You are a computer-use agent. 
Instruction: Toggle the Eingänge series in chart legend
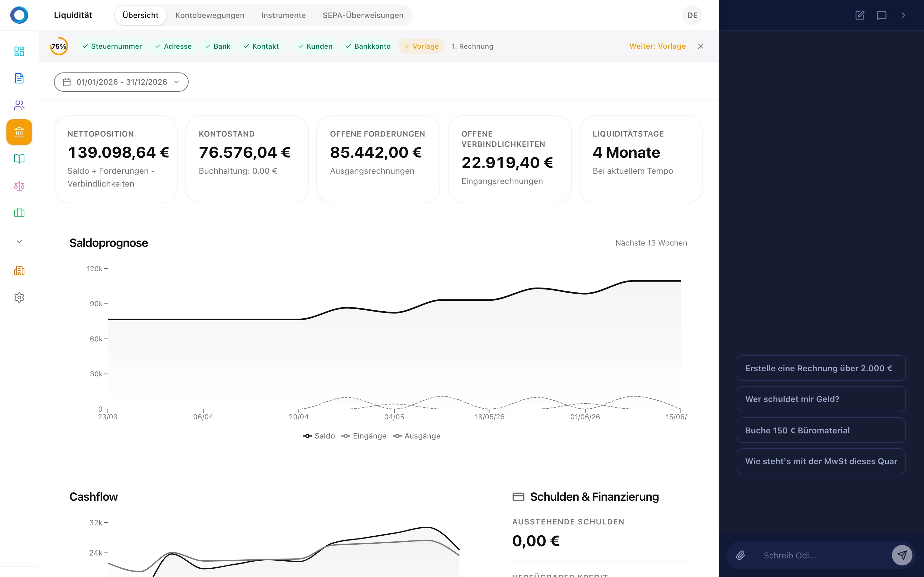pos(364,436)
